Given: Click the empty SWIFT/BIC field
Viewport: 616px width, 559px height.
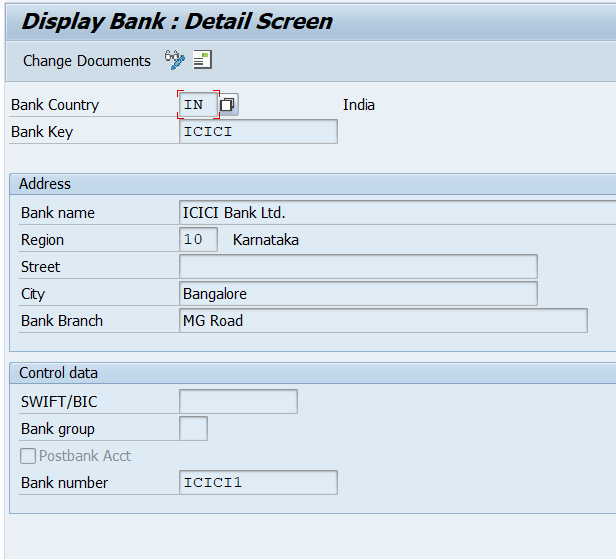Looking at the screenshot, I should [238, 401].
